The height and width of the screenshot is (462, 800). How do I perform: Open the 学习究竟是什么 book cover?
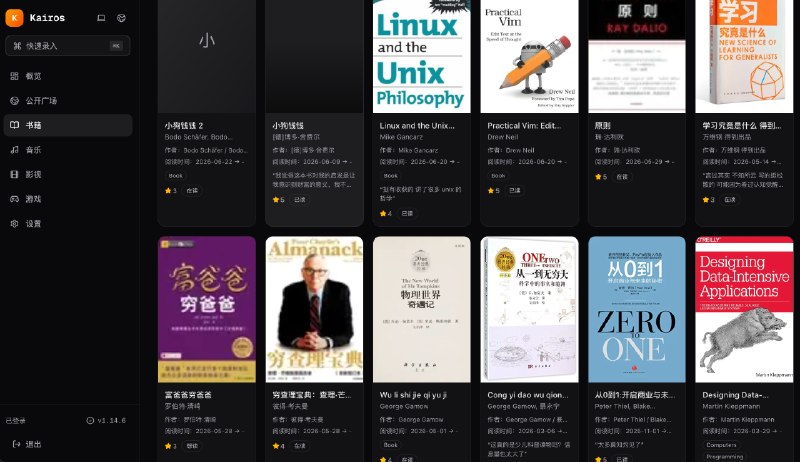coord(744,56)
